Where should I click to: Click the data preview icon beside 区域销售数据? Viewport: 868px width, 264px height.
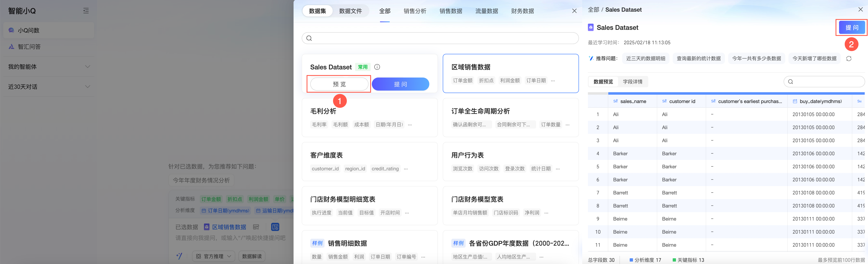pos(256,227)
